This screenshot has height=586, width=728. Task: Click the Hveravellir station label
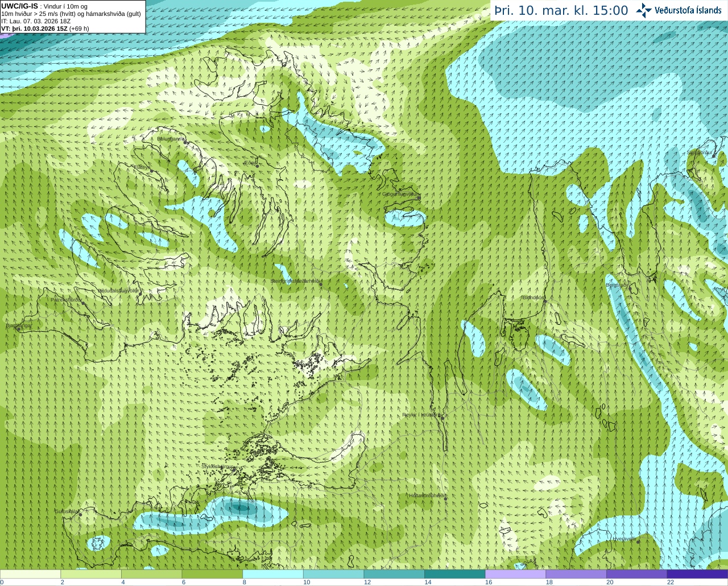[x=624, y=538]
